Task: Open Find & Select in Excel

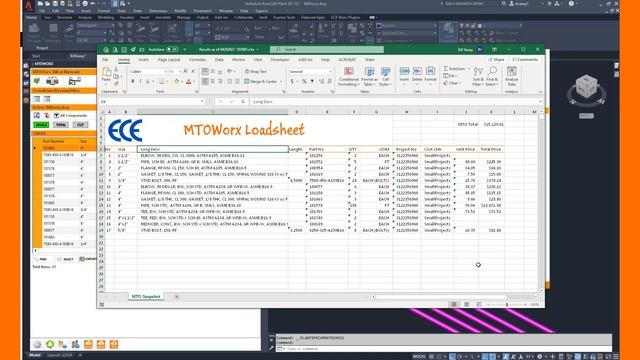Action: 492,76
